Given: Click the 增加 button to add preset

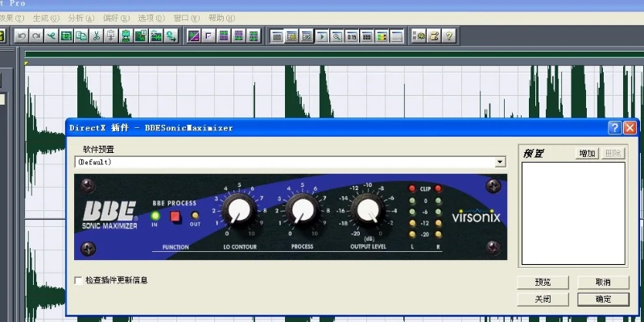Looking at the screenshot, I should click(587, 154).
